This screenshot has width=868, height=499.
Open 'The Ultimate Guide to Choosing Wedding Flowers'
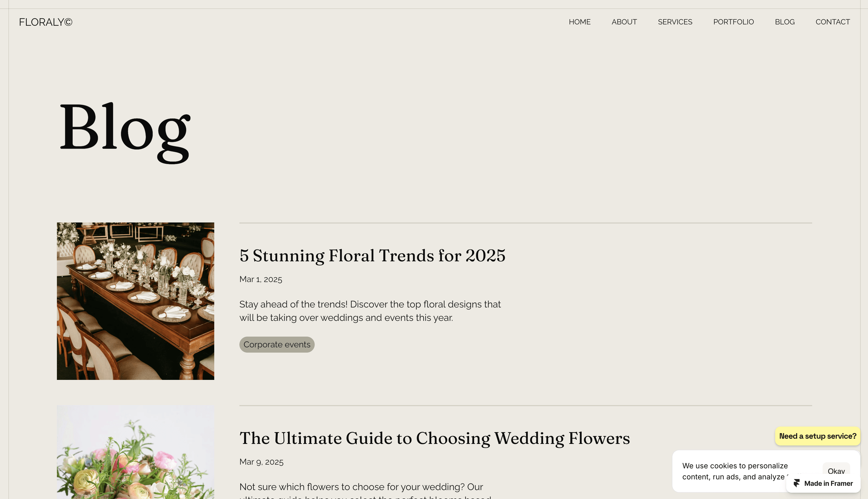(434, 438)
